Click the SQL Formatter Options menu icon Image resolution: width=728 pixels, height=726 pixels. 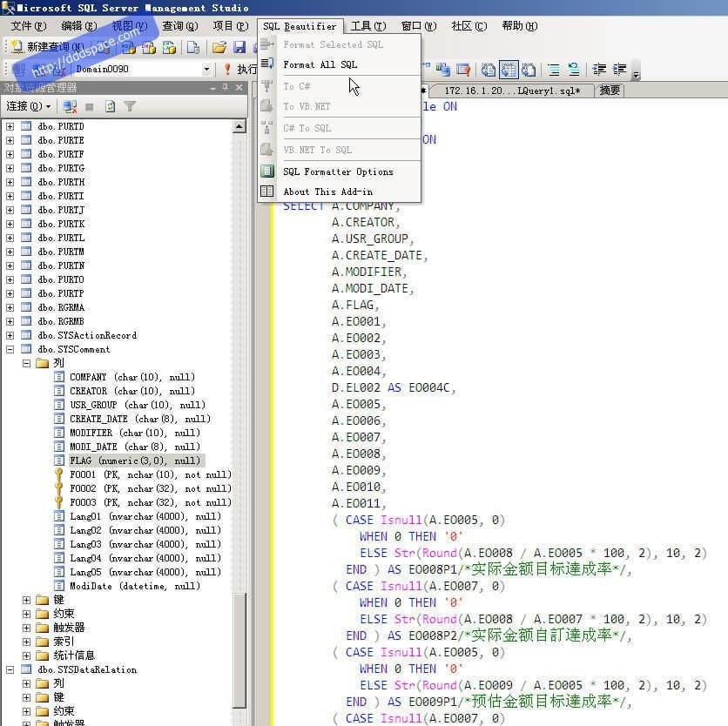click(267, 171)
